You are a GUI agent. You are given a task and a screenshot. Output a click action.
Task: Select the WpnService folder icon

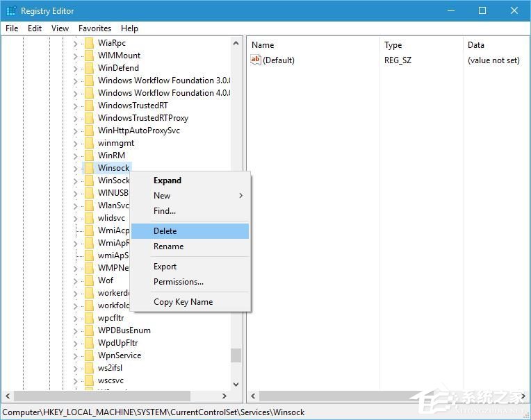[88, 355]
